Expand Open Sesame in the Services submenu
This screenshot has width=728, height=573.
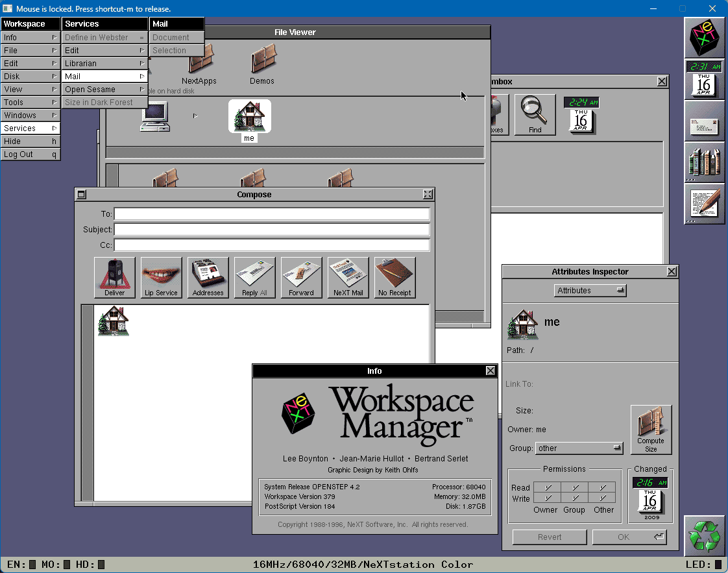point(104,89)
